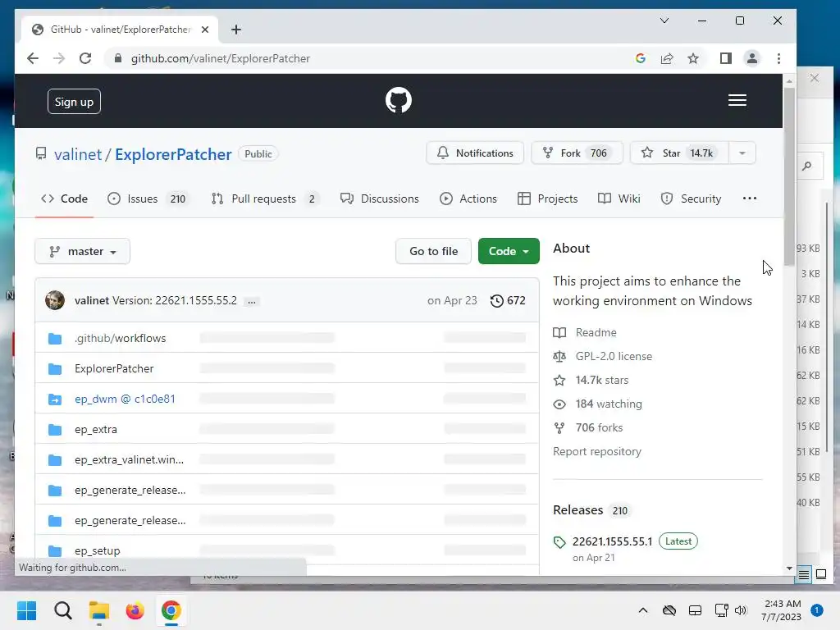840x630 pixels.
Task: Click the Google icon in address bar
Action: (640, 58)
